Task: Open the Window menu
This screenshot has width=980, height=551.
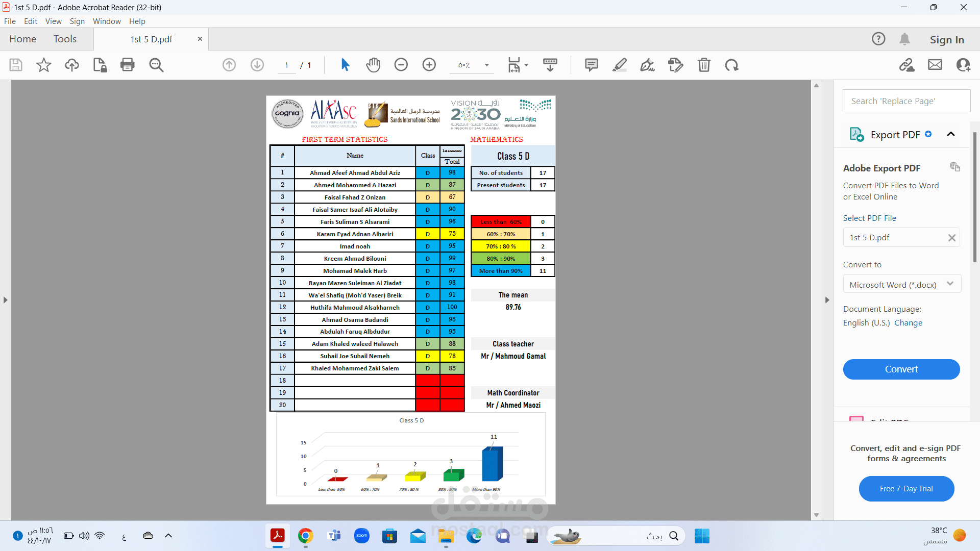Action: pyautogui.click(x=107, y=21)
